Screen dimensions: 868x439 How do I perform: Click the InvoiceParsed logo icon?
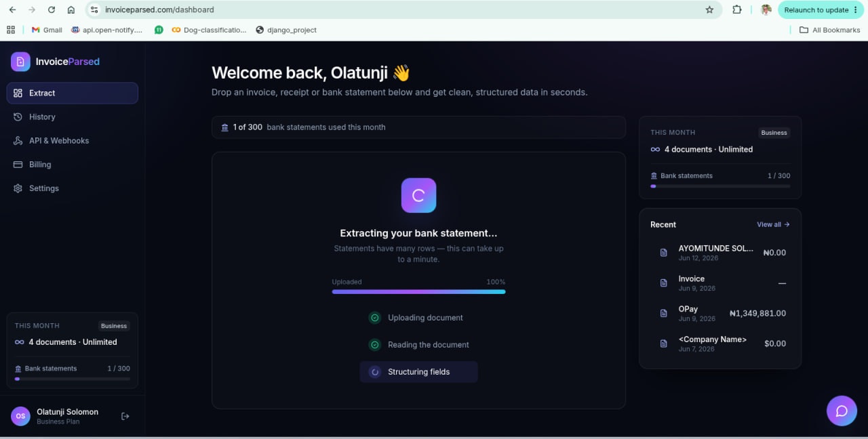coord(20,62)
